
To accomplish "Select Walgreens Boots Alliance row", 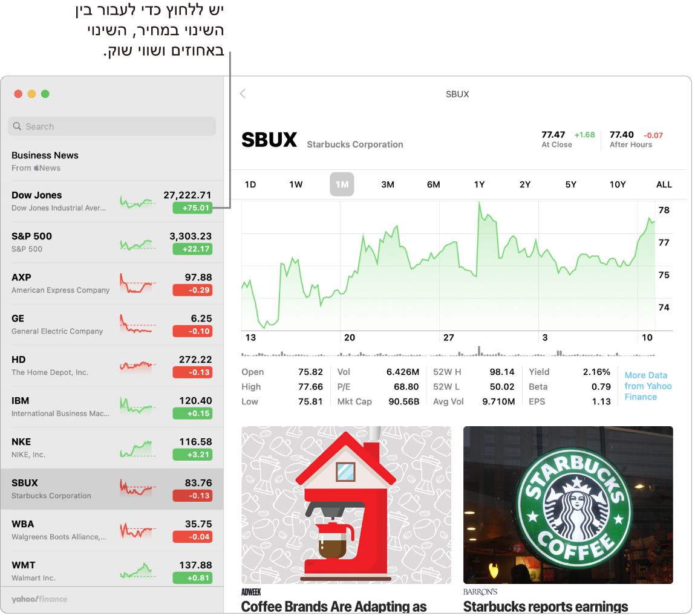I will point(112,530).
